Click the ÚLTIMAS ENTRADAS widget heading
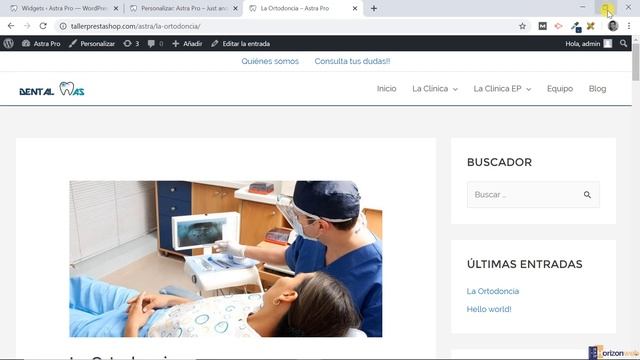 [524, 264]
